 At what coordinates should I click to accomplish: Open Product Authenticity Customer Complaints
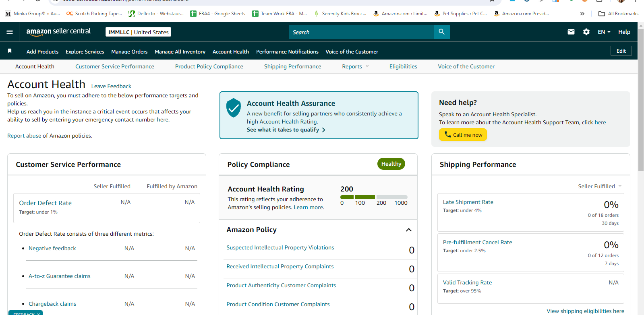point(281,285)
